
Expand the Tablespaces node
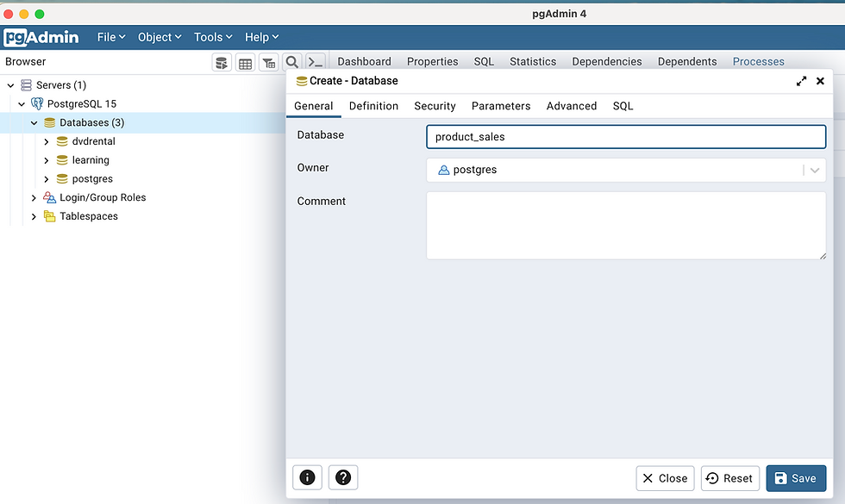34,216
